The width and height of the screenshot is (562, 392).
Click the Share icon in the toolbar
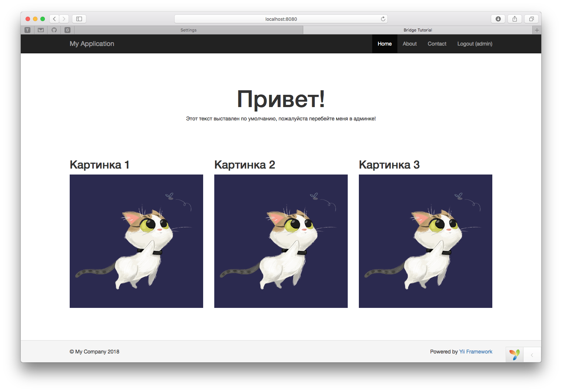click(x=515, y=19)
